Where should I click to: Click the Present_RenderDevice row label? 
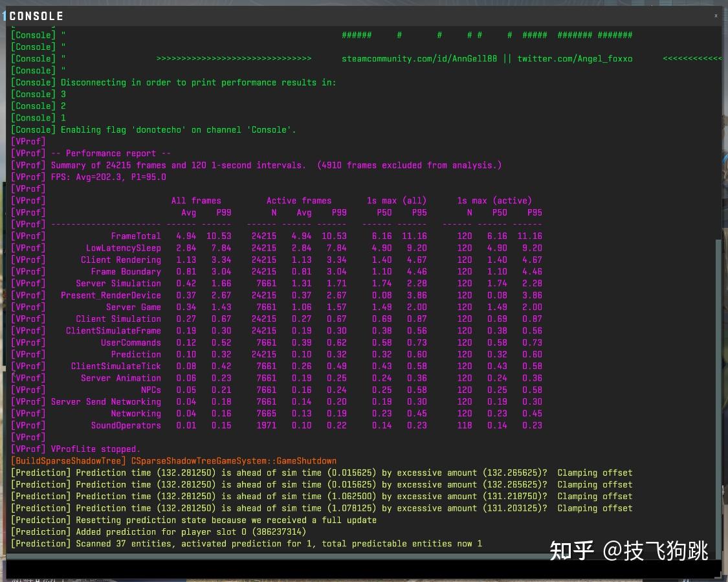(111, 295)
